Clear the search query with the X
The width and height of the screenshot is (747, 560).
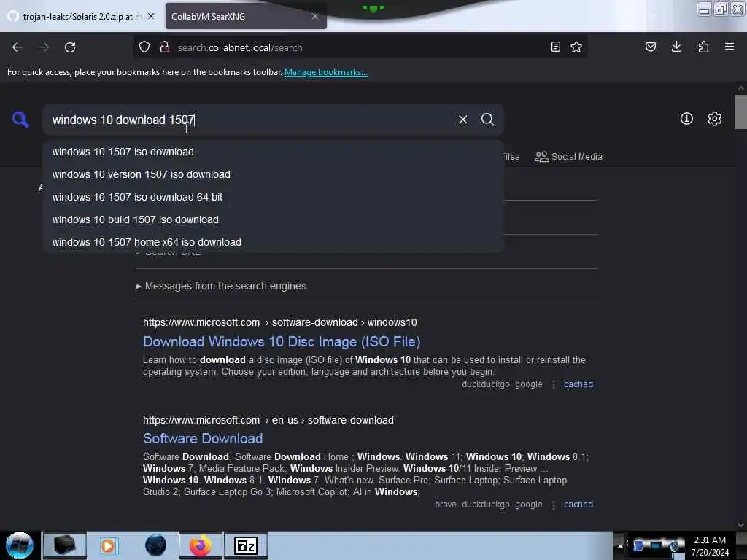462,120
